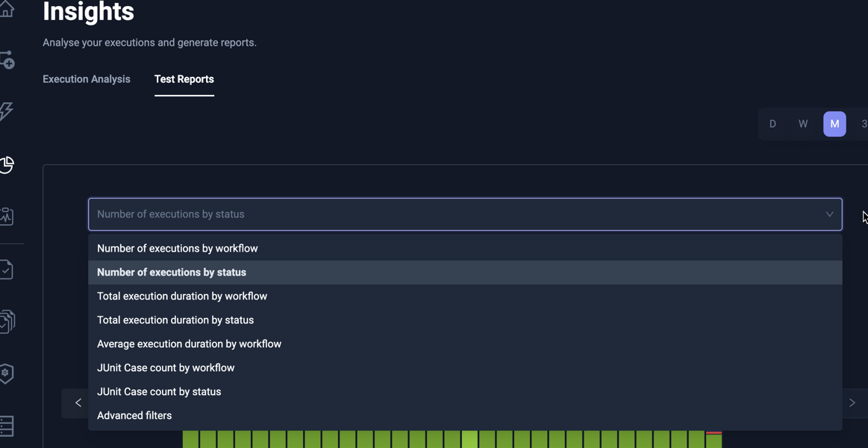This screenshot has width=868, height=448.
Task: Pick JUnit Case count by workflow
Action: pos(465,367)
